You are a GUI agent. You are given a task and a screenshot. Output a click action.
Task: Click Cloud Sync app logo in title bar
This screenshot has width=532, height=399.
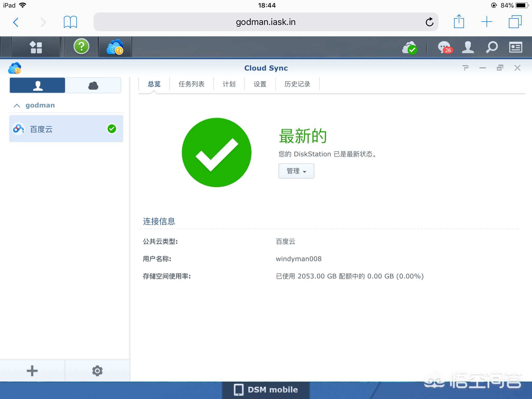pyautogui.click(x=15, y=68)
